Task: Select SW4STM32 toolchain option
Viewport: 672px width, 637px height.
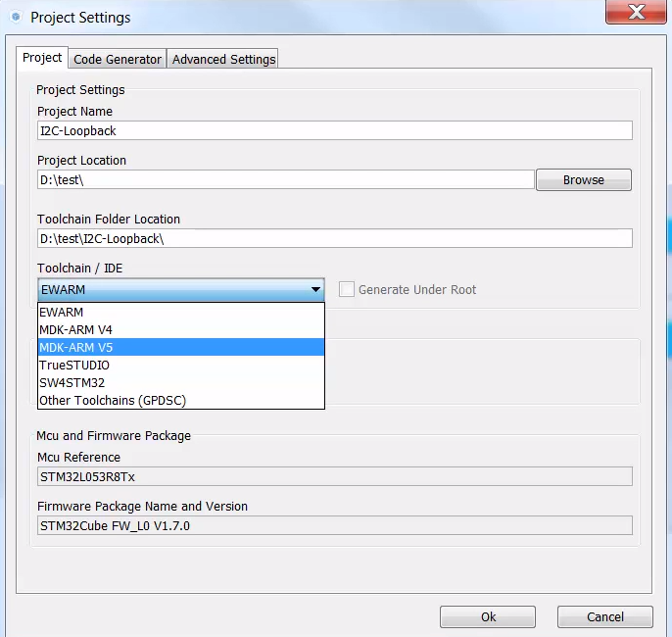Action: point(181,382)
